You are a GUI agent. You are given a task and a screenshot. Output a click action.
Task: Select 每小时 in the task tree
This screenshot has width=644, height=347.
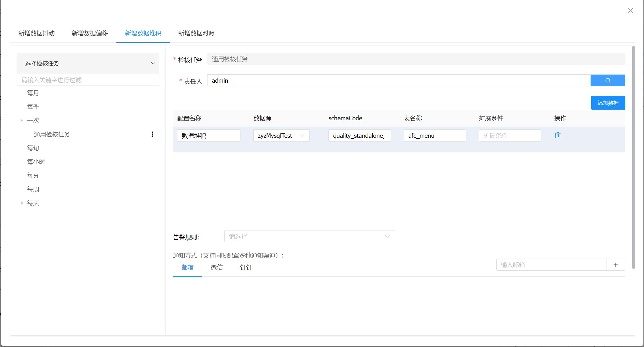pyautogui.click(x=36, y=162)
